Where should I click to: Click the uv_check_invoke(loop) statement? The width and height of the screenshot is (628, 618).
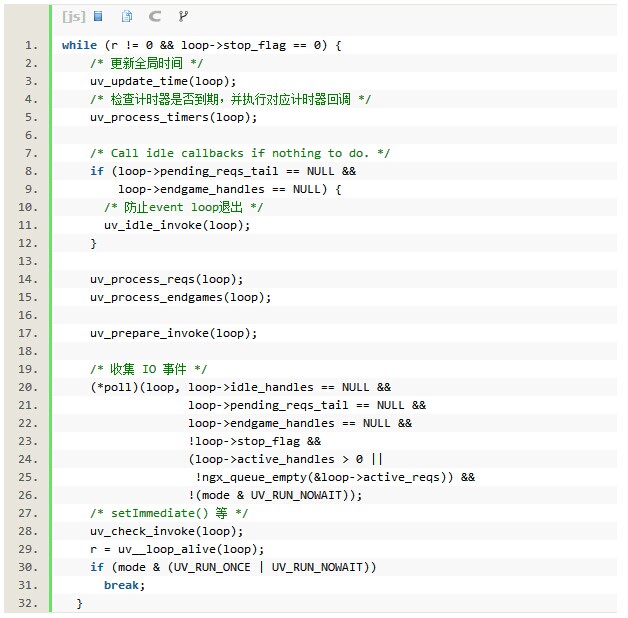click(x=166, y=531)
